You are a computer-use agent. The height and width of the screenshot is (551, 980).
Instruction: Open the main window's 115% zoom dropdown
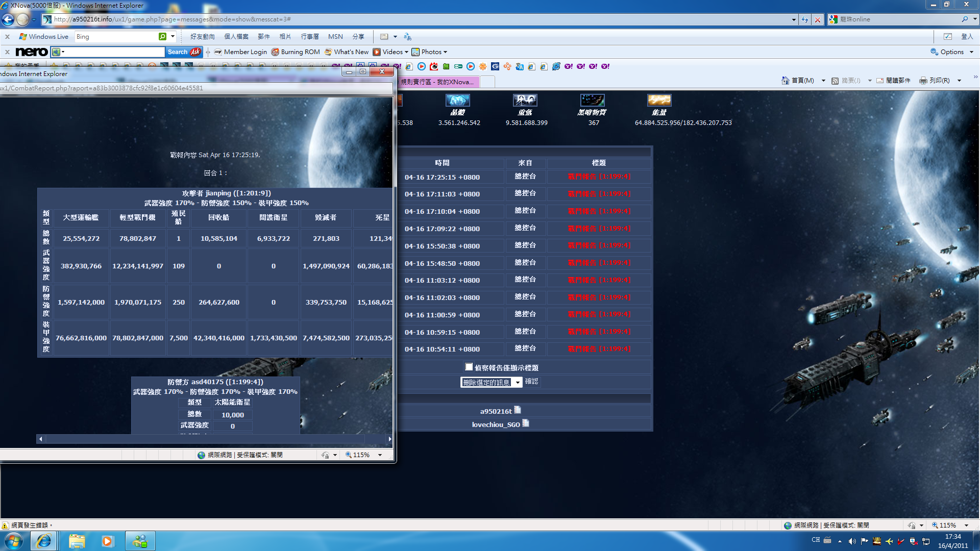pos(966,525)
